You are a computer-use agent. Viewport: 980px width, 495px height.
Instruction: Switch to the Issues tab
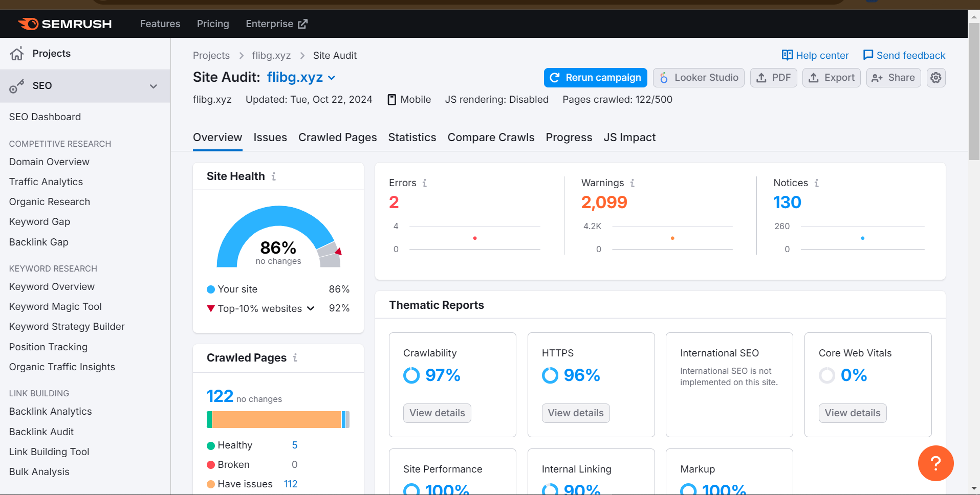270,138
